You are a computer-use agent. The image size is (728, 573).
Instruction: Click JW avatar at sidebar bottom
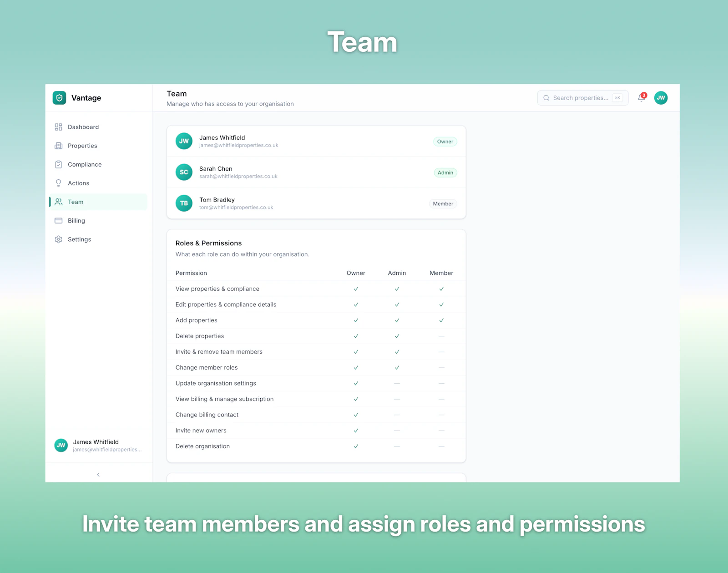tap(61, 445)
